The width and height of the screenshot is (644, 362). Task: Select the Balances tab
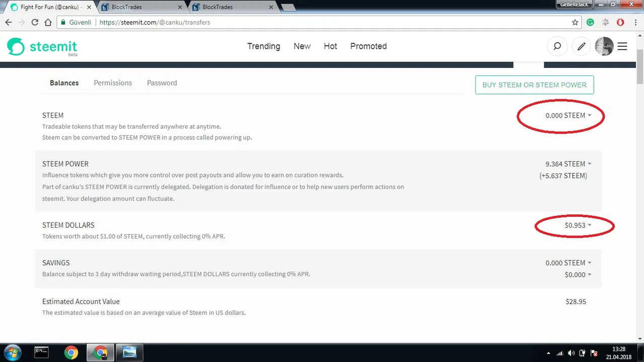(x=64, y=83)
